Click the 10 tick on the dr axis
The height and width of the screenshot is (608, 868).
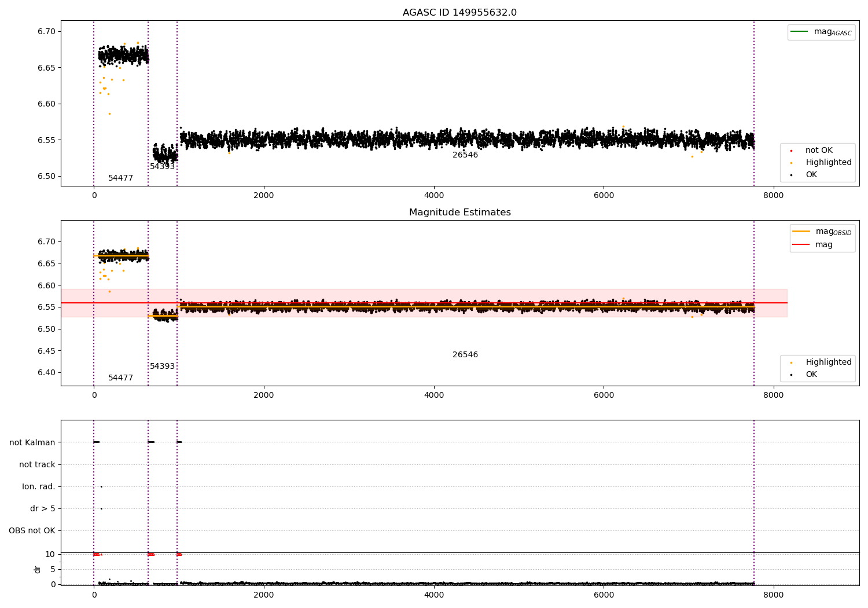pyautogui.click(x=50, y=554)
